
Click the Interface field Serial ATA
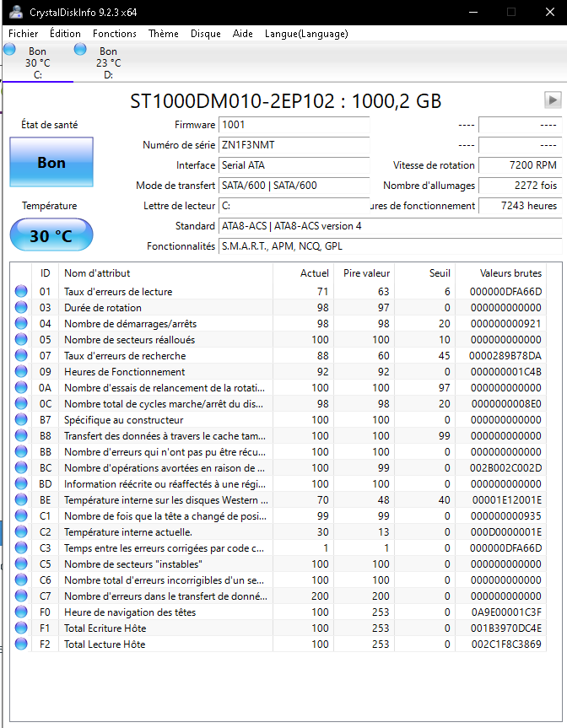(294, 164)
